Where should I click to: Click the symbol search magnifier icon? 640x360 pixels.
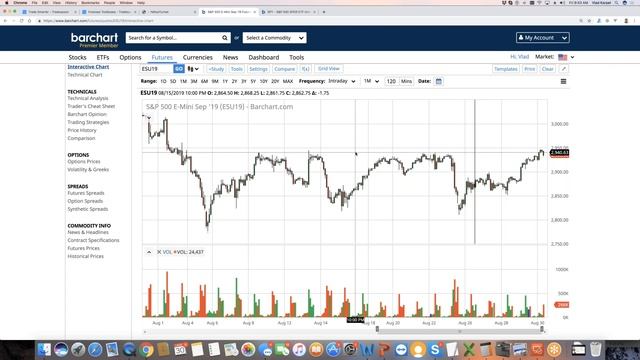225,38
